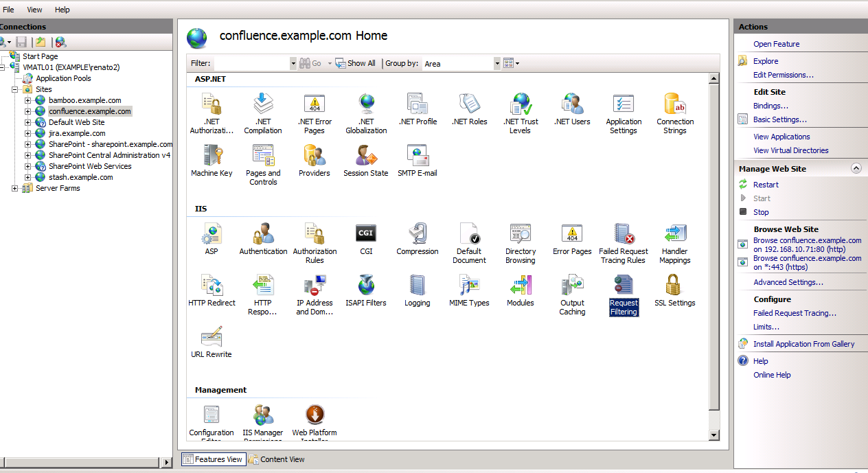Open Directory Browsing icon
Viewport: 868px width, 473px height.
521,243
